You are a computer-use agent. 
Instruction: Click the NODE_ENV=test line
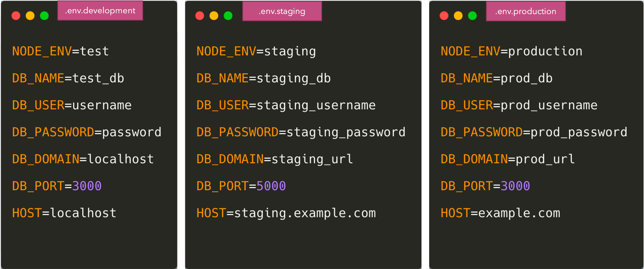(x=60, y=51)
